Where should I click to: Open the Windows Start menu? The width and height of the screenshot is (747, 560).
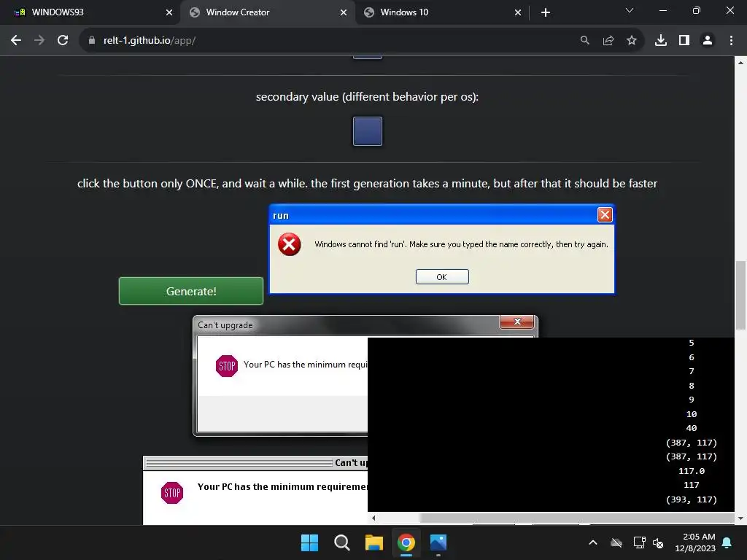click(x=309, y=542)
